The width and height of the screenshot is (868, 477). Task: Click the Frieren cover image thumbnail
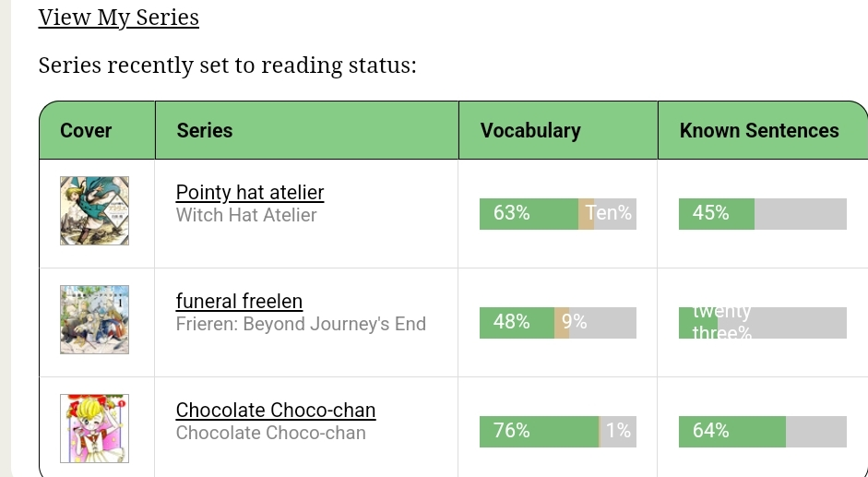(95, 319)
